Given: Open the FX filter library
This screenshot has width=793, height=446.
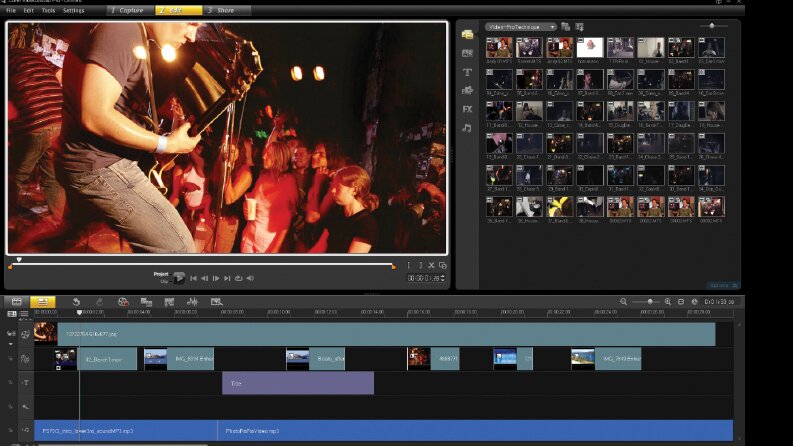Looking at the screenshot, I should point(467,109).
